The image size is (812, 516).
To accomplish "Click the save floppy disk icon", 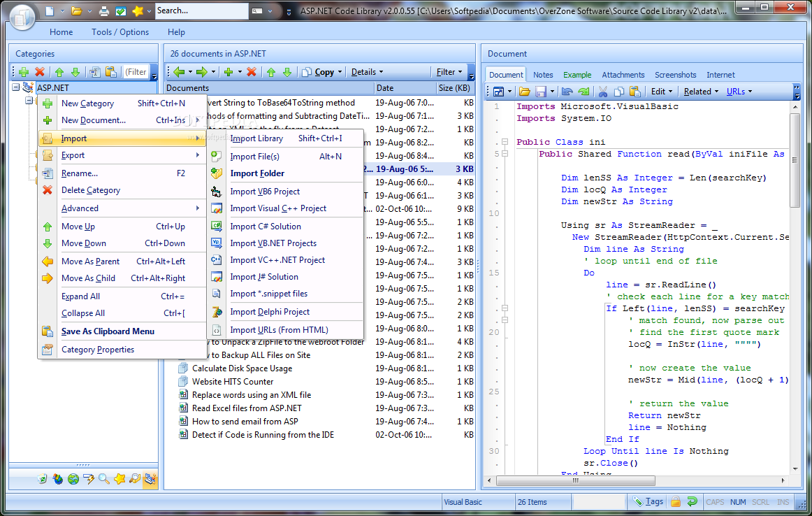I will pos(541,92).
